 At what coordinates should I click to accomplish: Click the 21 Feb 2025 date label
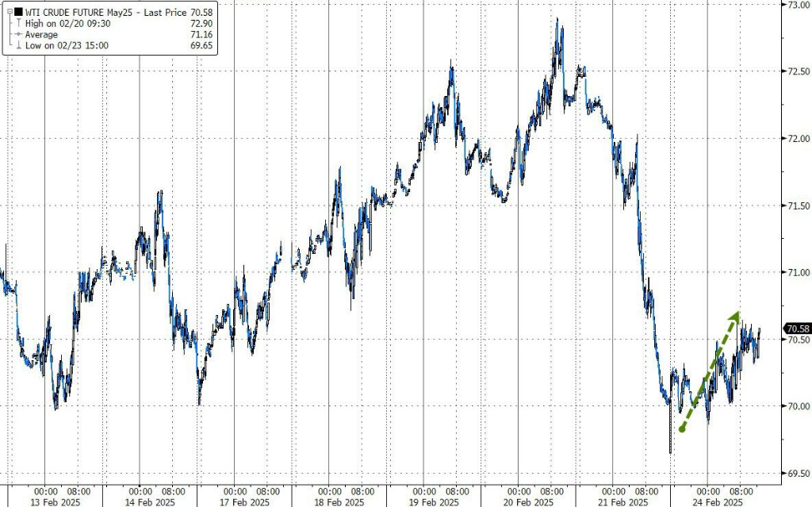pyautogui.click(x=623, y=501)
